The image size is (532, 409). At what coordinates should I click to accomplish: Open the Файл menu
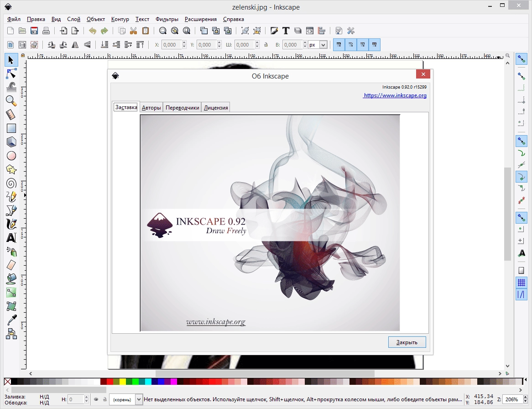click(x=14, y=19)
